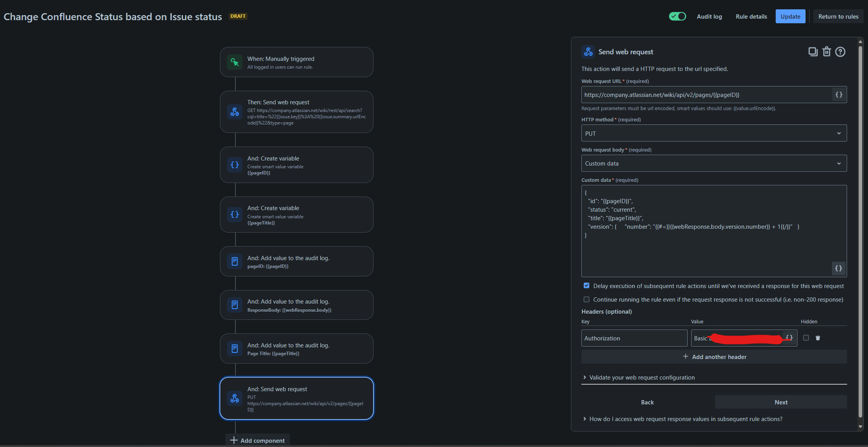Click the Send web request panel header icon

(x=588, y=52)
